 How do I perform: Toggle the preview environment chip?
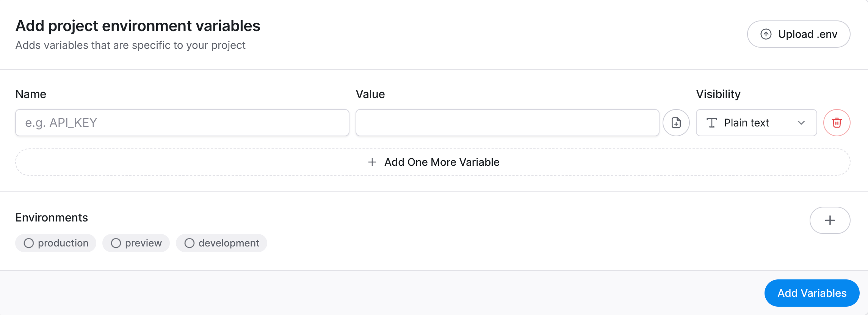click(136, 243)
